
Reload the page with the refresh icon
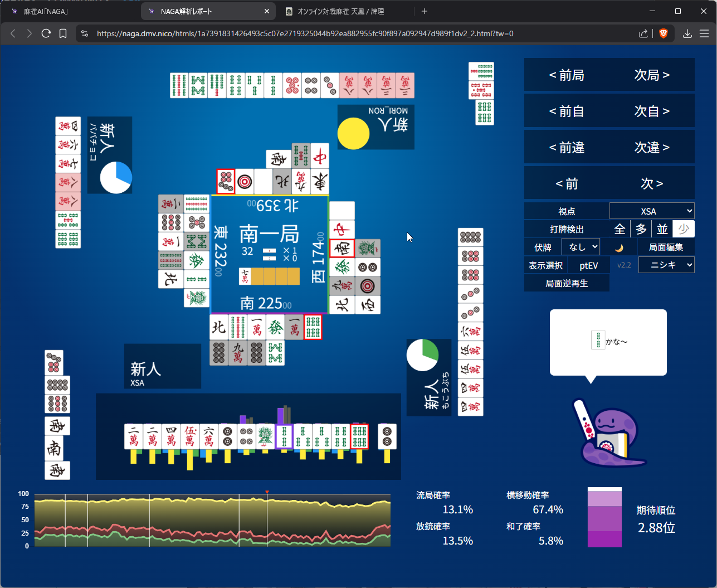click(46, 33)
